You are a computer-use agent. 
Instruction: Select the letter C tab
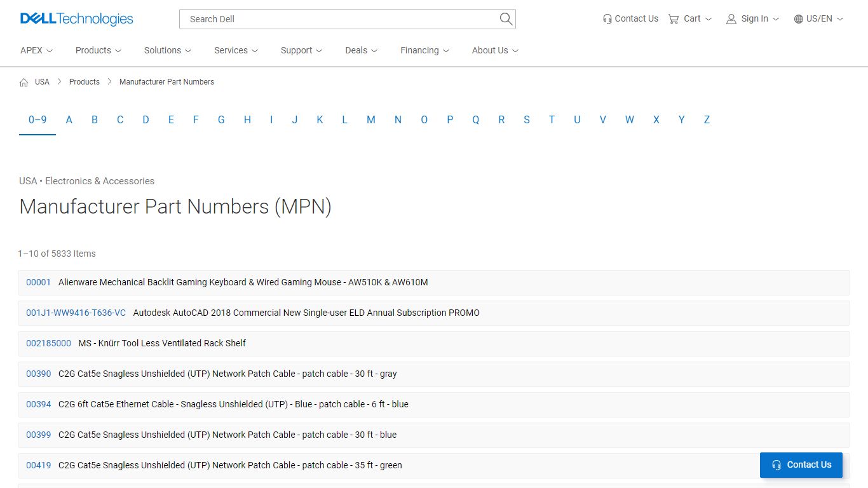click(x=120, y=119)
